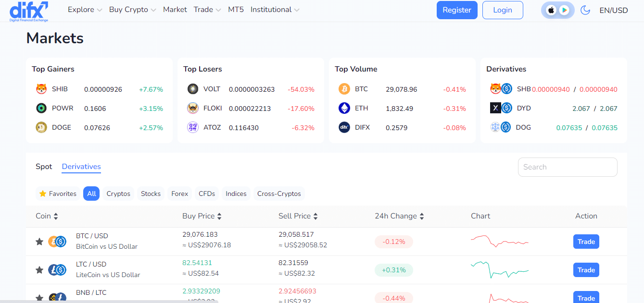
Task: Click the SHIB coin icon in Top Gainers
Action: click(41, 89)
